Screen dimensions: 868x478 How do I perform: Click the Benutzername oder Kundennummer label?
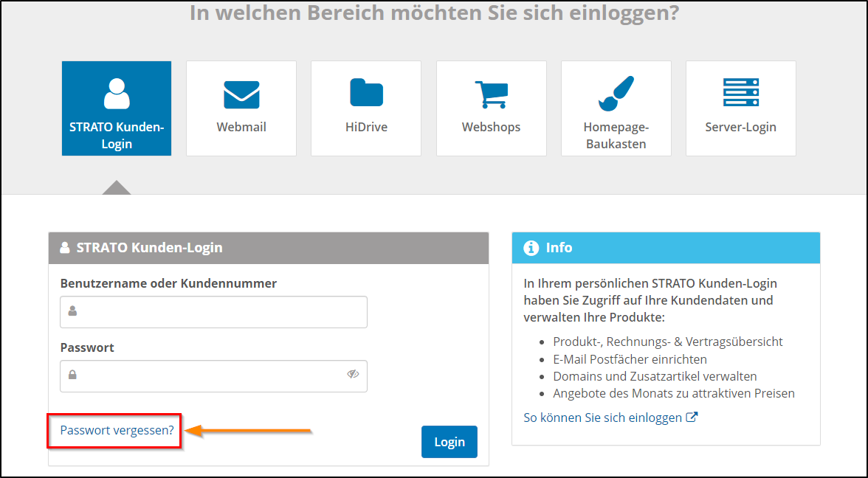(168, 283)
